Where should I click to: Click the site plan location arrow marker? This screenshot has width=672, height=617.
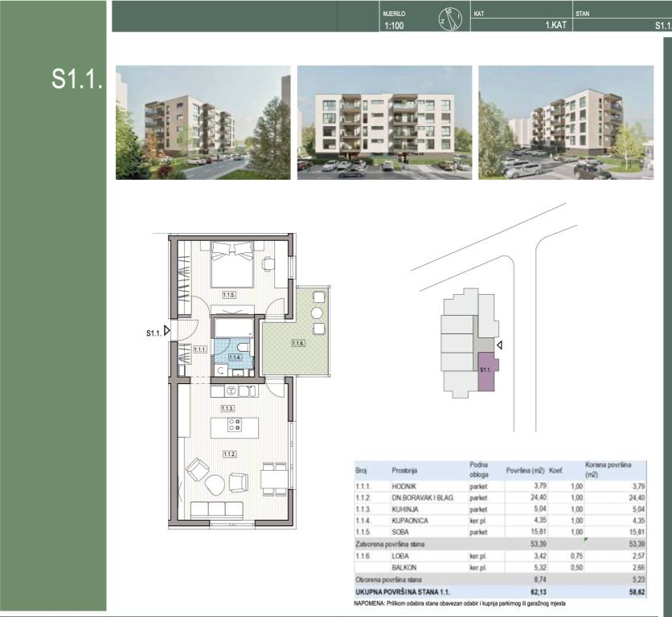(x=501, y=345)
